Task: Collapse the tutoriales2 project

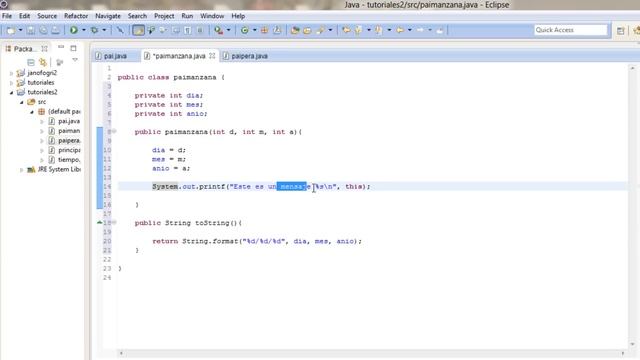Action: pyautogui.click(x=11, y=93)
